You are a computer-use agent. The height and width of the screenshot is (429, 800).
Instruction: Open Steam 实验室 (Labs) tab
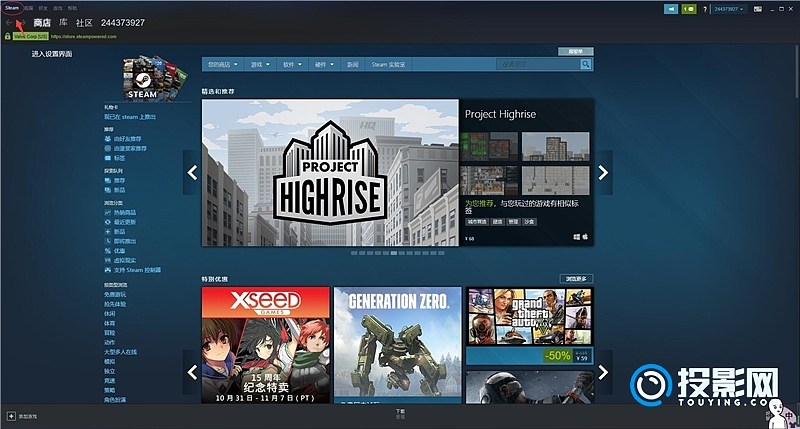(388, 64)
